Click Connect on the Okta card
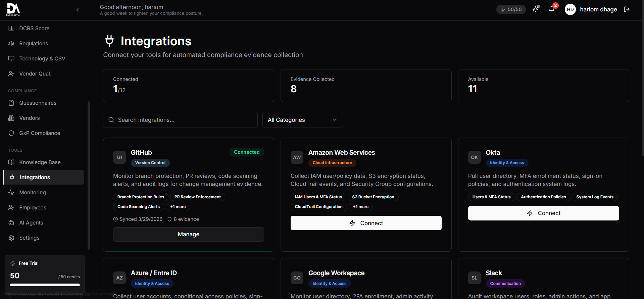The width and height of the screenshot is (644, 299). (x=544, y=213)
